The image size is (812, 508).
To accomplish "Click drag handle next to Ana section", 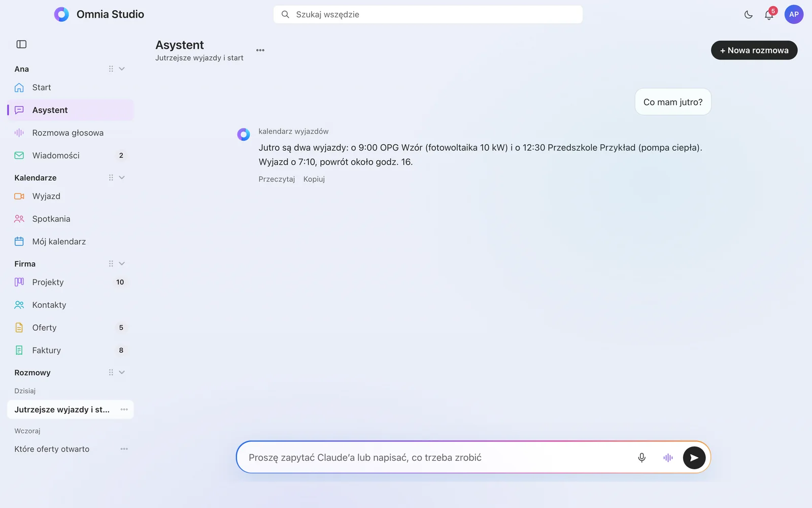I will click(111, 69).
